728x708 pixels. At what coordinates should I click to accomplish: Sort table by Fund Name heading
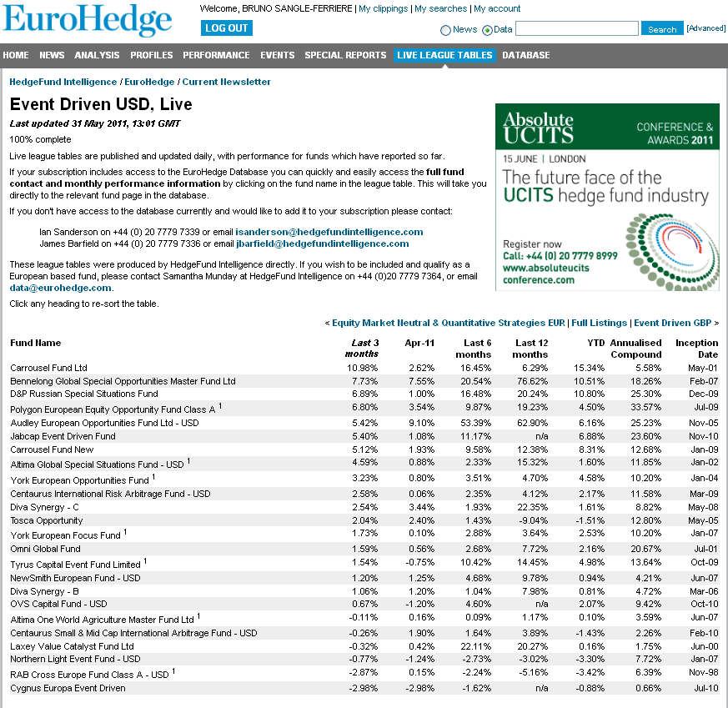[36, 343]
